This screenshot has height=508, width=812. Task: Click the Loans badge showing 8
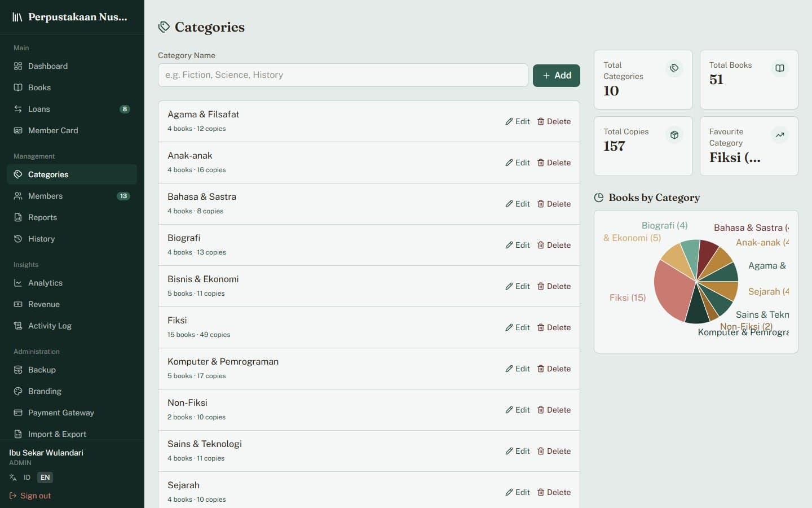click(125, 109)
